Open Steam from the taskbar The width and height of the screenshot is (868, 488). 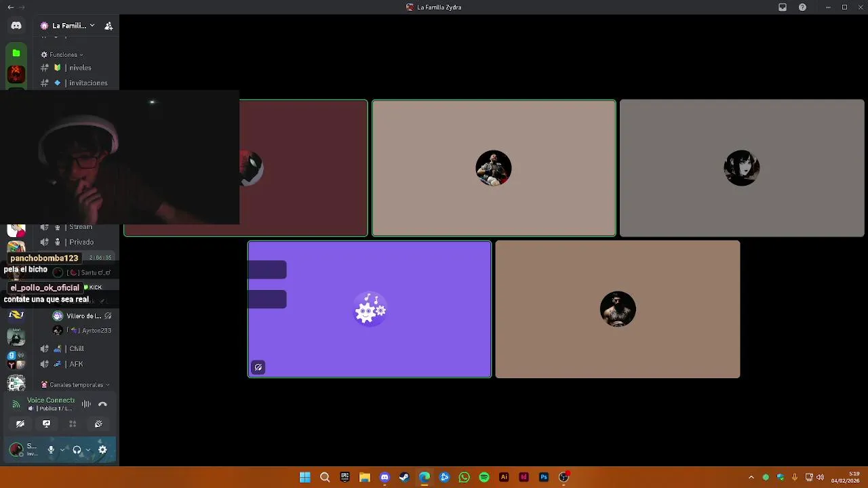404,477
